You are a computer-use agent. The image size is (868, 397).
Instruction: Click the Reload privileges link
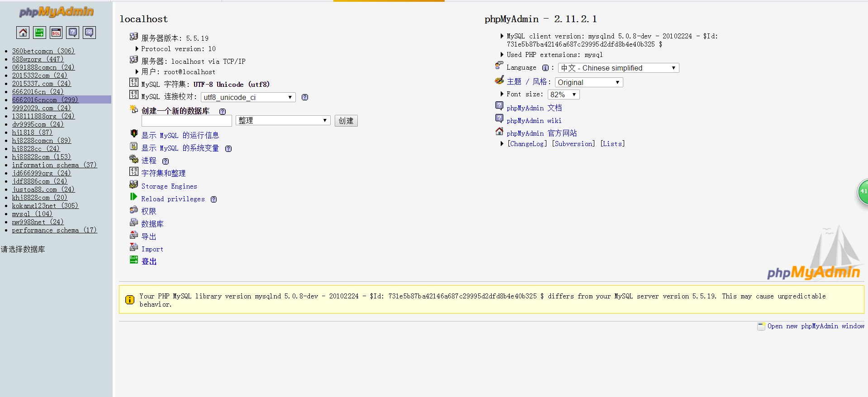point(173,199)
